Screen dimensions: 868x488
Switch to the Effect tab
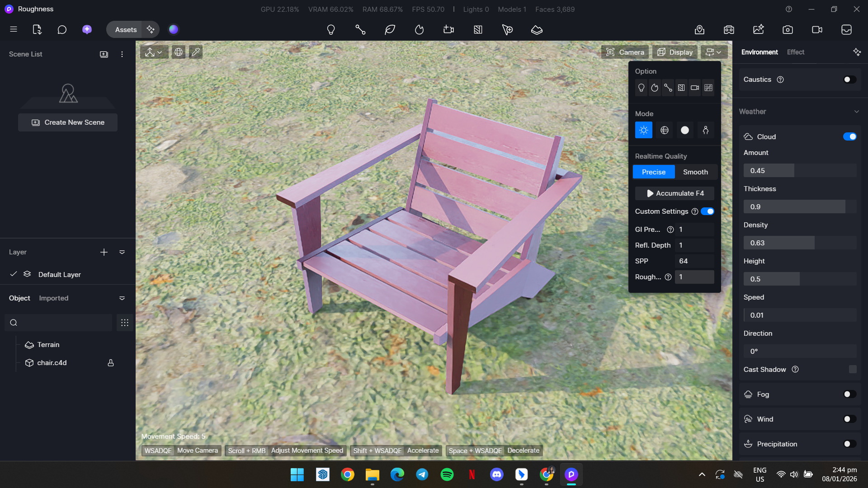click(x=795, y=52)
